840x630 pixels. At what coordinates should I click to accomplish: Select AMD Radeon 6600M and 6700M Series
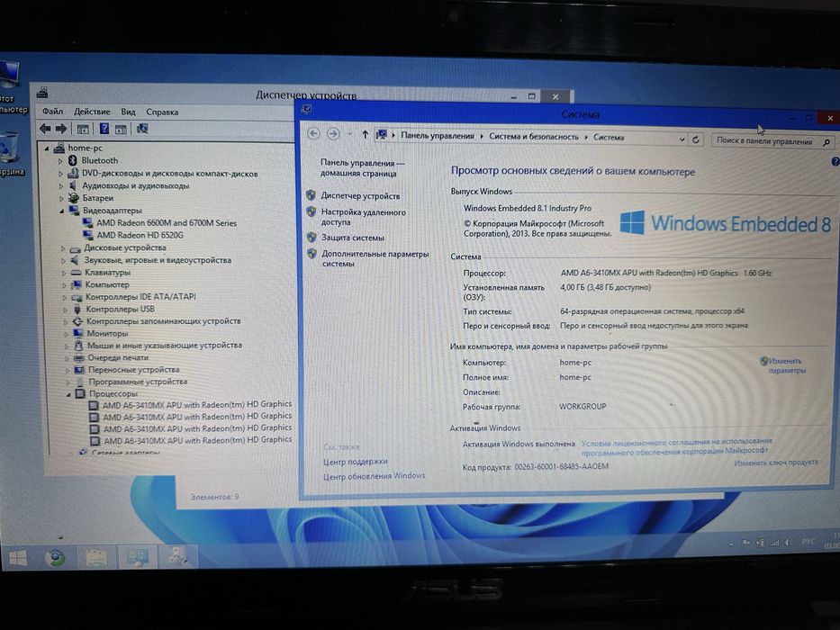(167, 223)
